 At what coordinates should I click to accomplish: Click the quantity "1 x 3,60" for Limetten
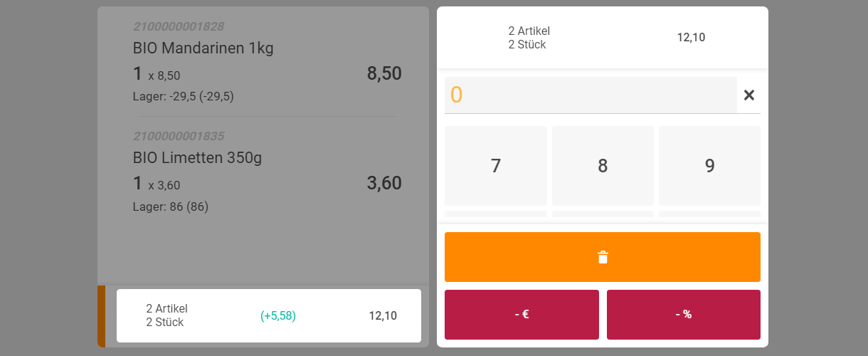point(157,184)
